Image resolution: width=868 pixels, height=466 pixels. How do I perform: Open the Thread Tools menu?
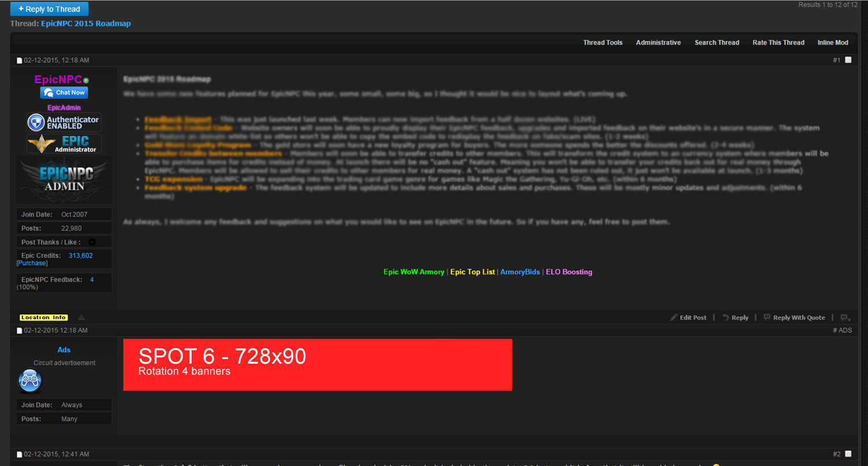(602, 43)
